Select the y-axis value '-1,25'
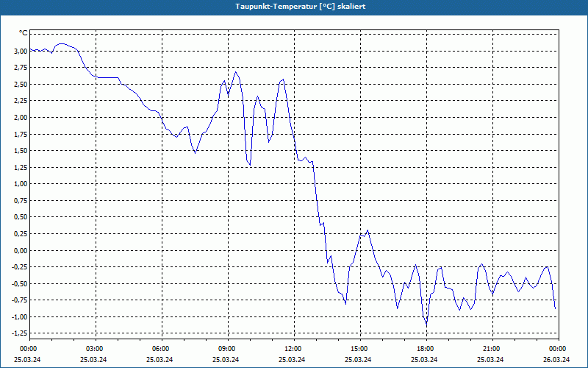The height and width of the screenshot is (368, 588). (20, 333)
